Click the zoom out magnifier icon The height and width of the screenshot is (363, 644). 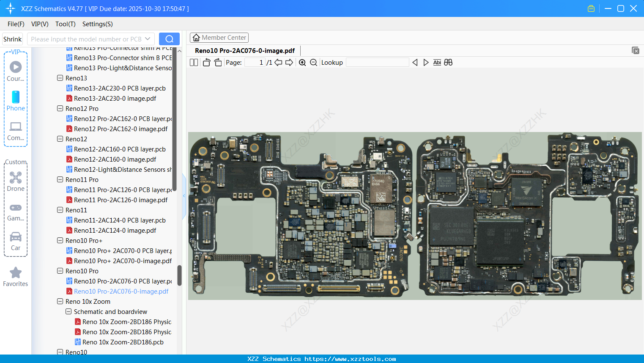313,63
